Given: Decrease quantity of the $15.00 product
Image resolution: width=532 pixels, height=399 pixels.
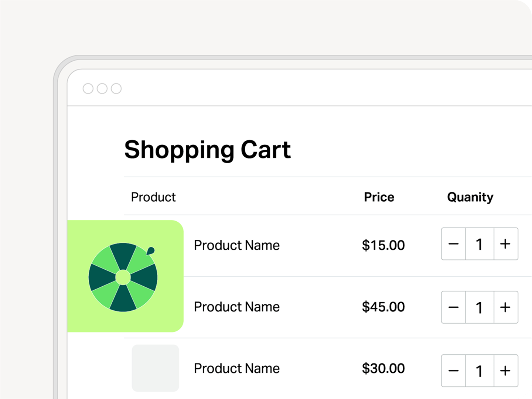Looking at the screenshot, I should (x=454, y=244).
